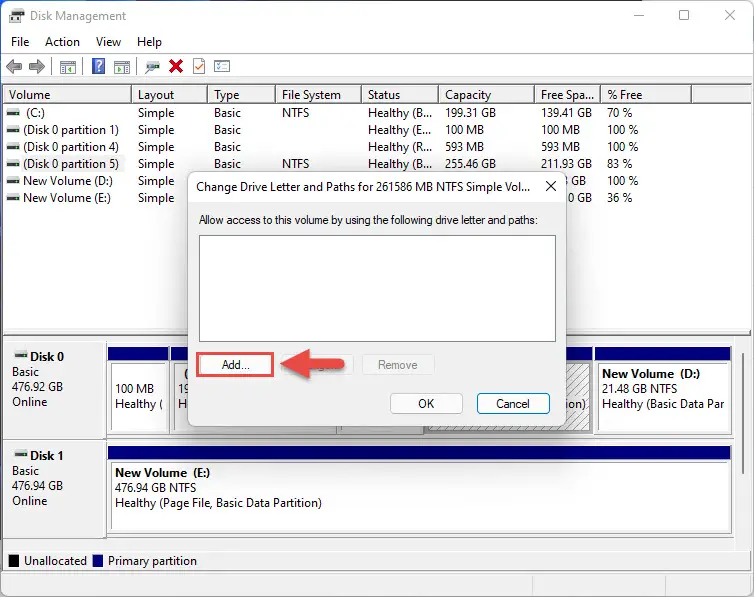Click drive icon beside New Volume (D:) row
Image resolution: width=754 pixels, height=597 pixels.
coord(13,181)
